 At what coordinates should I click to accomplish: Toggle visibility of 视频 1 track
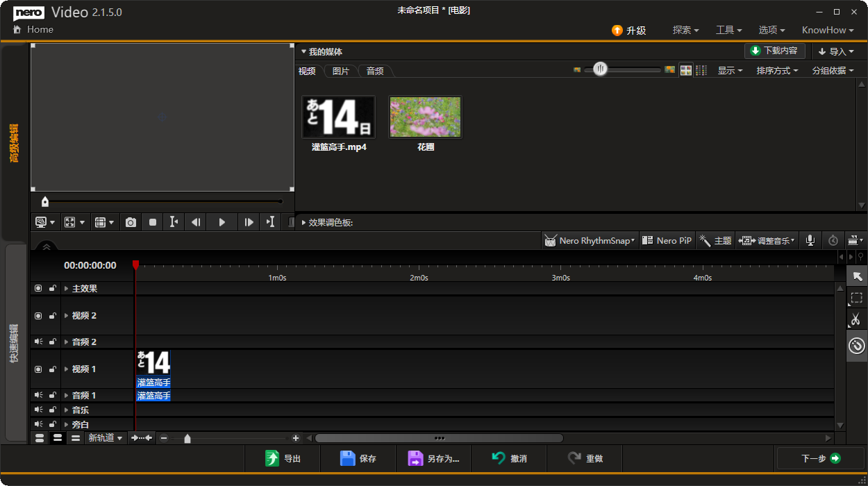point(38,369)
